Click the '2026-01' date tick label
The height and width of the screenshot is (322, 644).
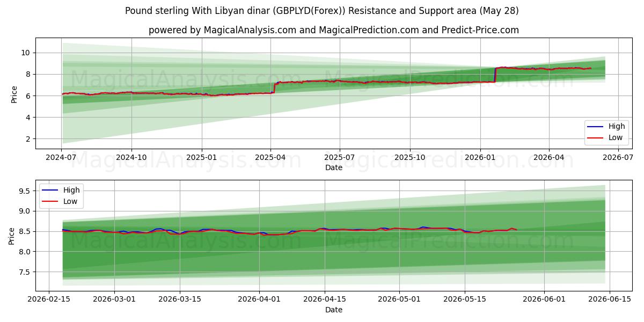480,158
